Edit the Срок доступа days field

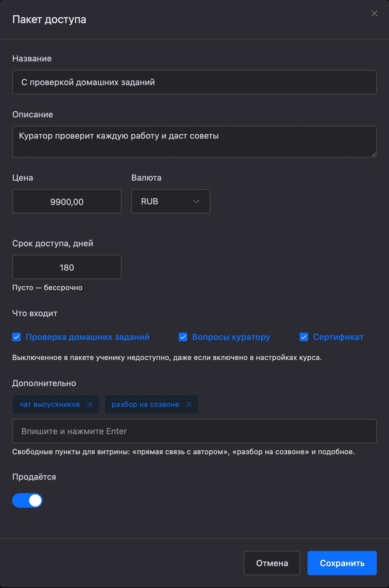click(x=67, y=267)
